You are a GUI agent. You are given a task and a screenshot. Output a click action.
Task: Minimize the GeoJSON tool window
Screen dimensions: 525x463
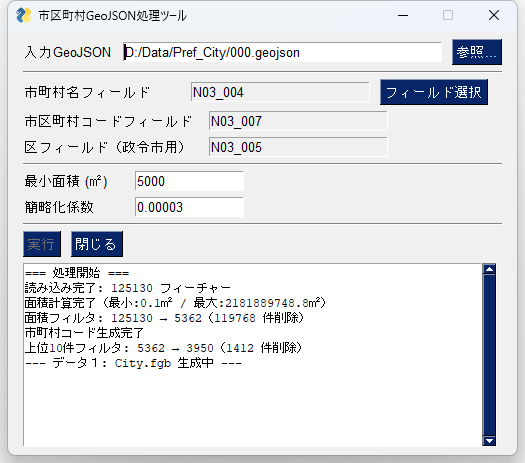[403, 15]
